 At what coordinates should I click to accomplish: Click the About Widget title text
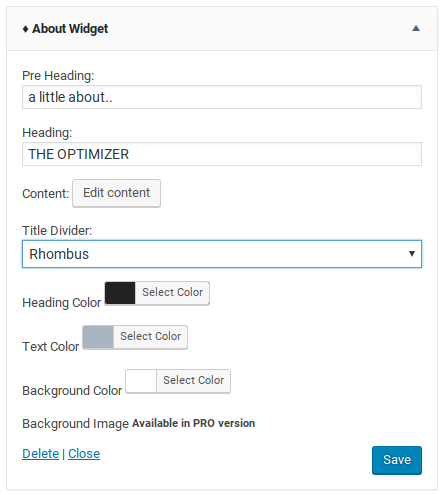tap(70, 29)
